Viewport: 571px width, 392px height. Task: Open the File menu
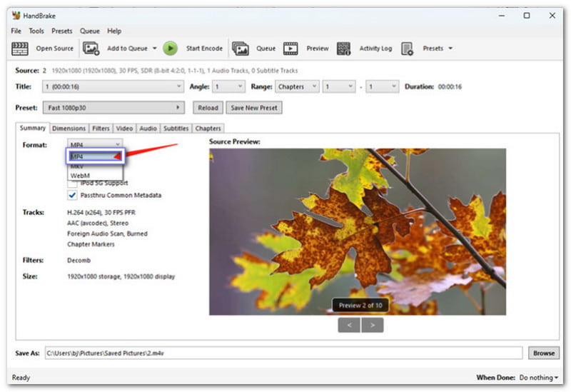tap(16, 31)
